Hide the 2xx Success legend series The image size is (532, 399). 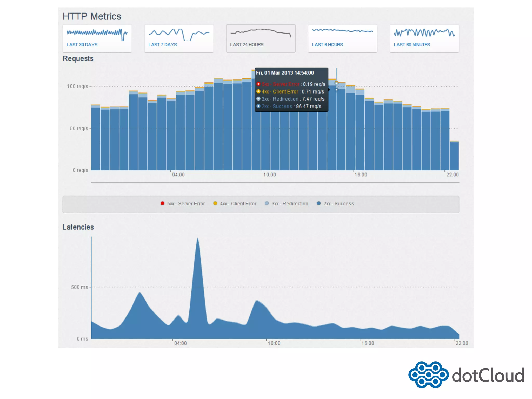339,204
